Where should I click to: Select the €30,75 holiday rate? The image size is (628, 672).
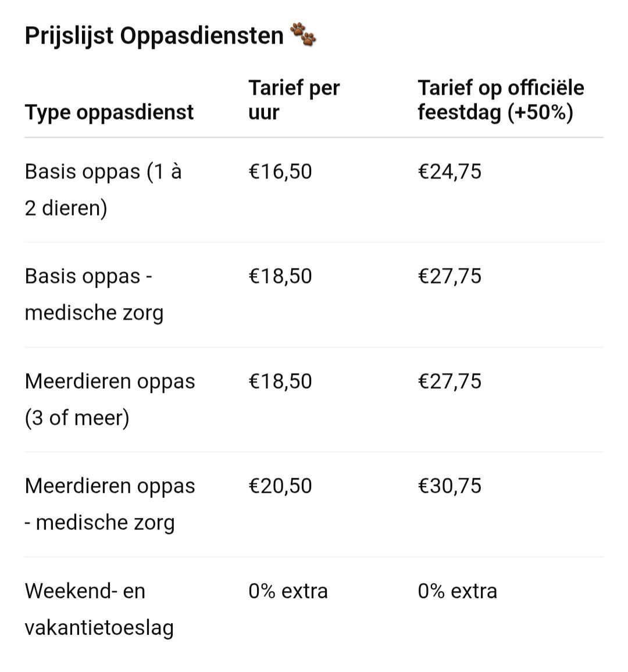pos(449,486)
